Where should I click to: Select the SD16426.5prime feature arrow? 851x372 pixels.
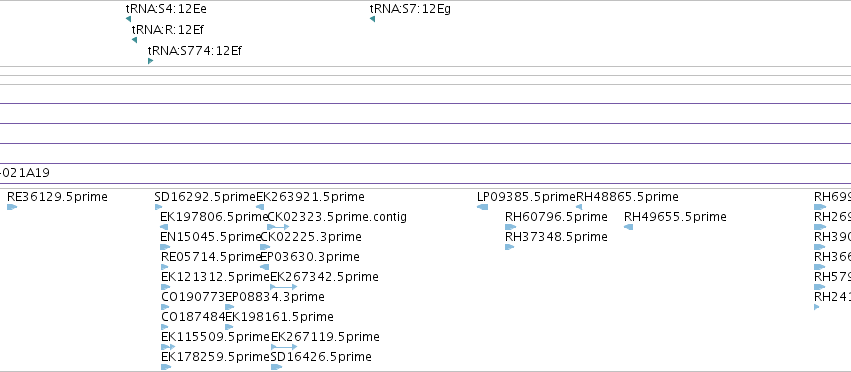(x=277, y=367)
